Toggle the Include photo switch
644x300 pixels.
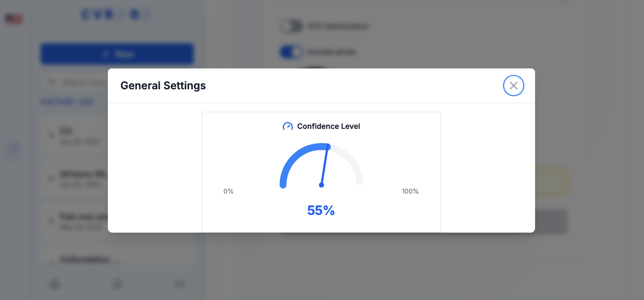[291, 52]
